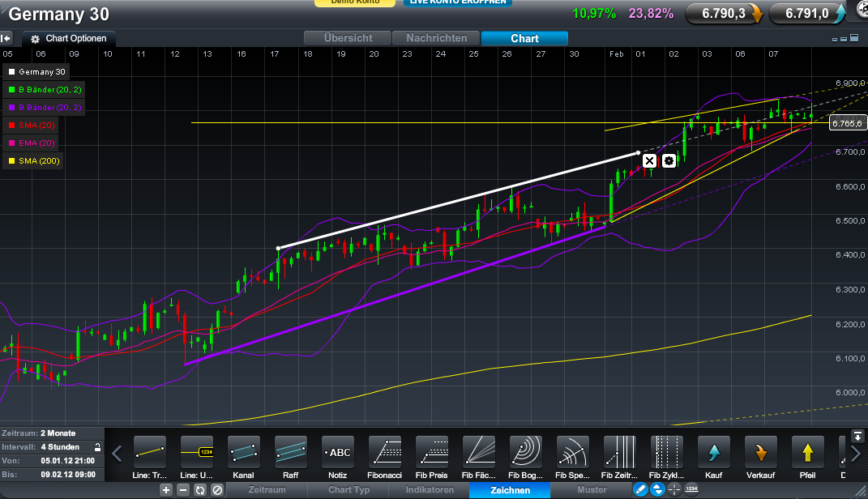This screenshot has height=499, width=868.
Task: Set the smallest chart panel size
Action: coord(835,39)
